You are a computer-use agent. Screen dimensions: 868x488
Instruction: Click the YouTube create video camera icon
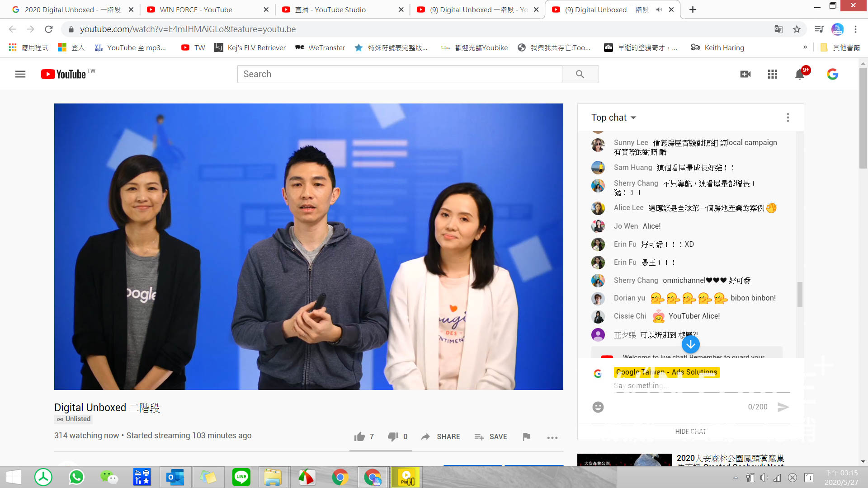point(745,74)
